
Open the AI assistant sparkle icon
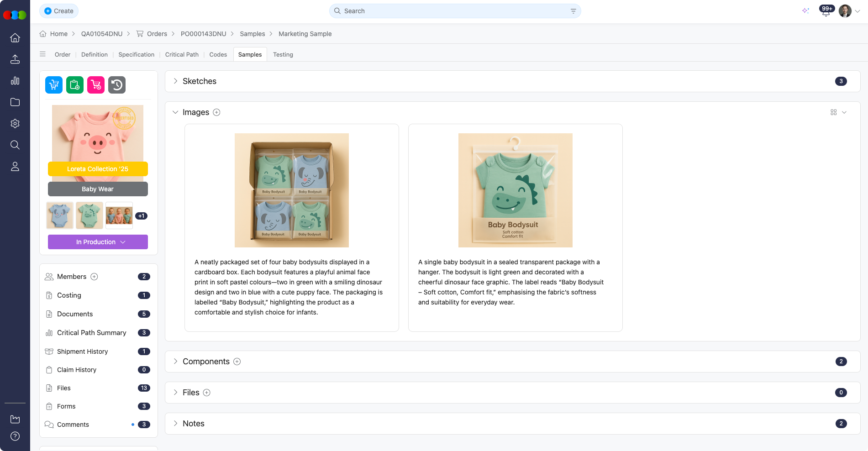(x=806, y=10)
